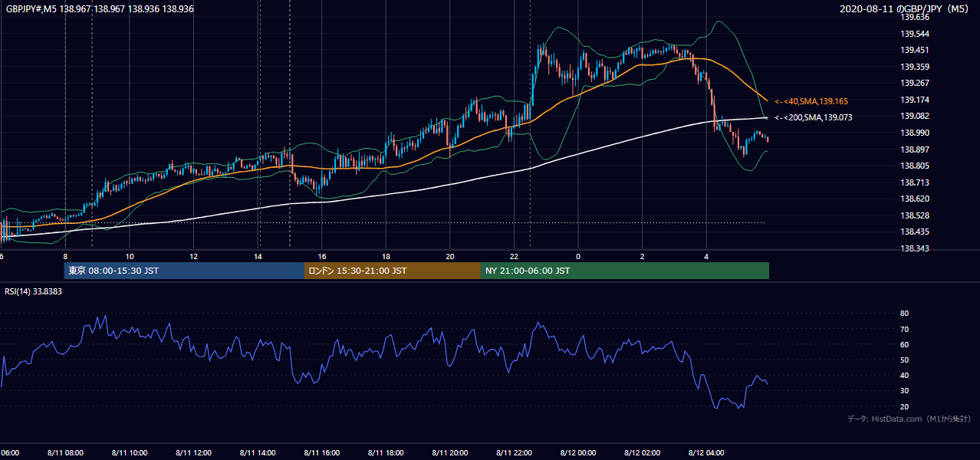Click price axis value 138.620
Viewport: 980px width, 460px height.
[x=915, y=199]
